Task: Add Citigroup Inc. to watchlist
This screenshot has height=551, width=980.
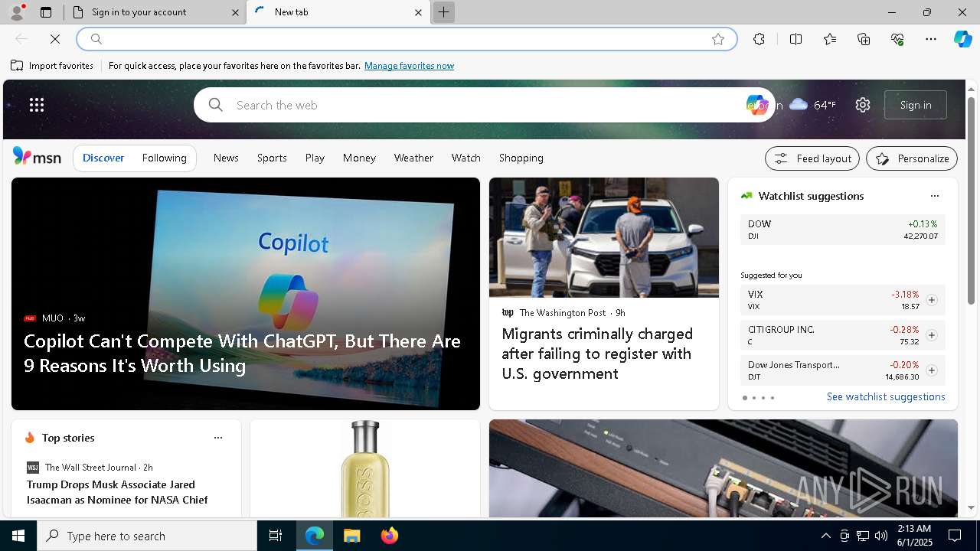Action: (x=931, y=335)
